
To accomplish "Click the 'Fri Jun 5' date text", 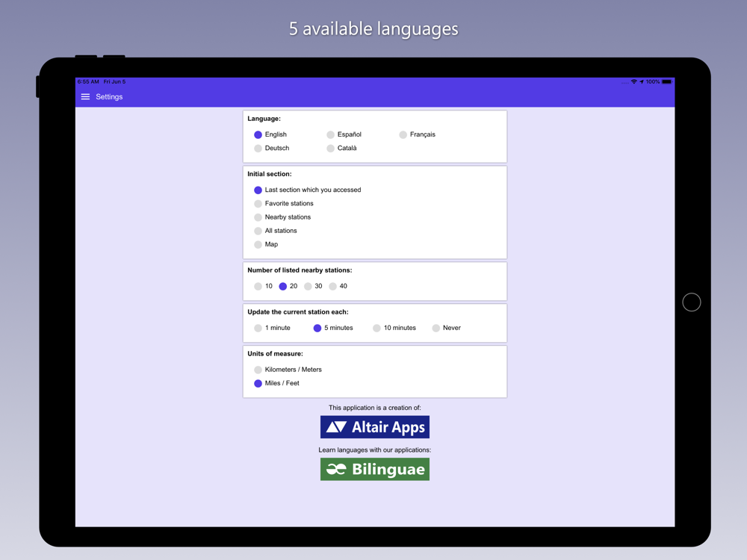I will (114, 82).
